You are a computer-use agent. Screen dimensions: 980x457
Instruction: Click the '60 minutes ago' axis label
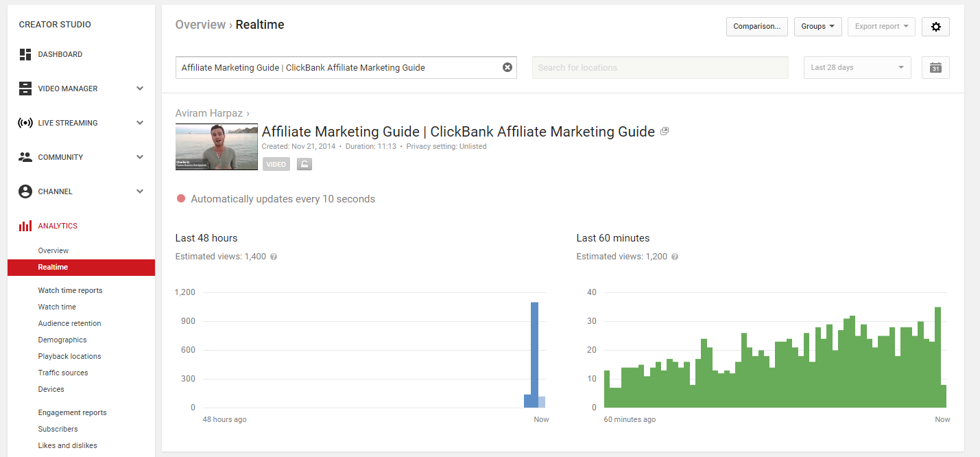pyautogui.click(x=630, y=419)
